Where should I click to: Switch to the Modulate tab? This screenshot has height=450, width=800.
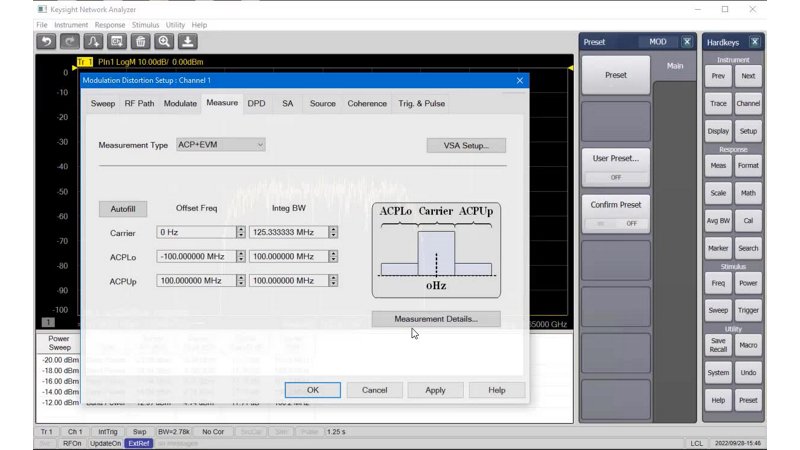click(x=180, y=104)
